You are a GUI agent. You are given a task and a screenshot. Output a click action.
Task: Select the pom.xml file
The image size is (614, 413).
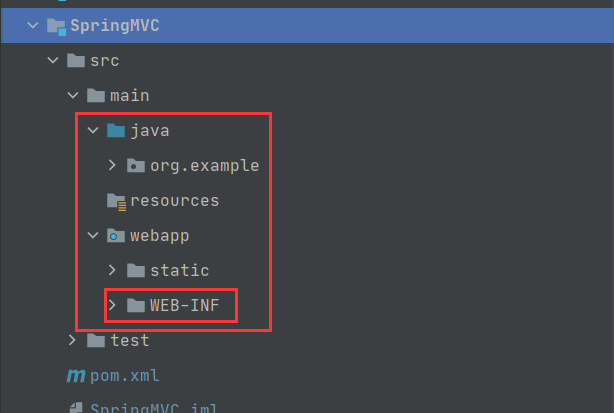click(125, 376)
